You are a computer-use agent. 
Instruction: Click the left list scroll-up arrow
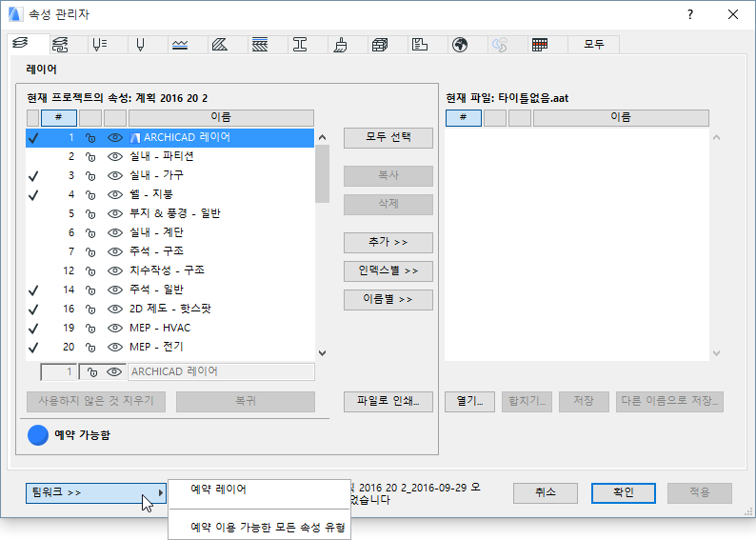(323, 137)
